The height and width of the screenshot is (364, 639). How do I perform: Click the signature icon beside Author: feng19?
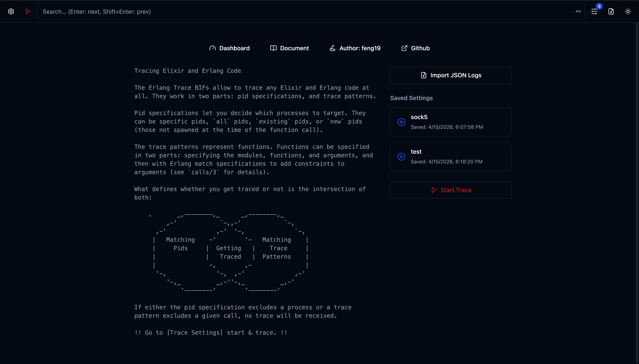click(x=332, y=48)
